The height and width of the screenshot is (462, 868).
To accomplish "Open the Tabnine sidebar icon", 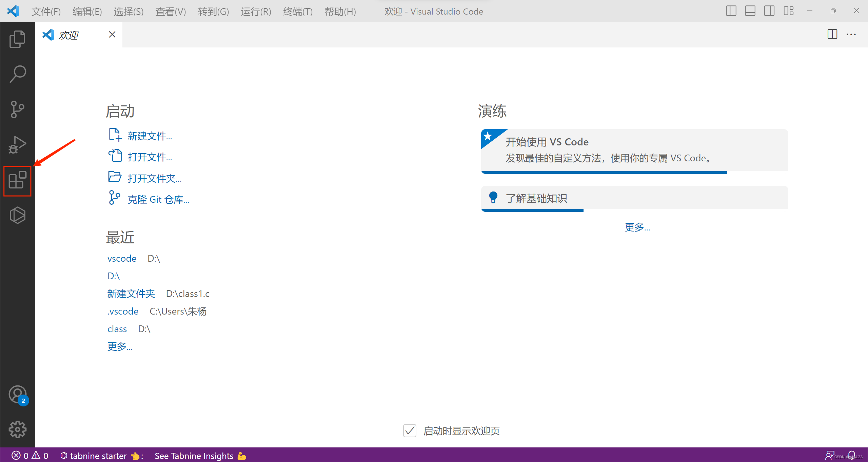I will click(x=17, y=215).
